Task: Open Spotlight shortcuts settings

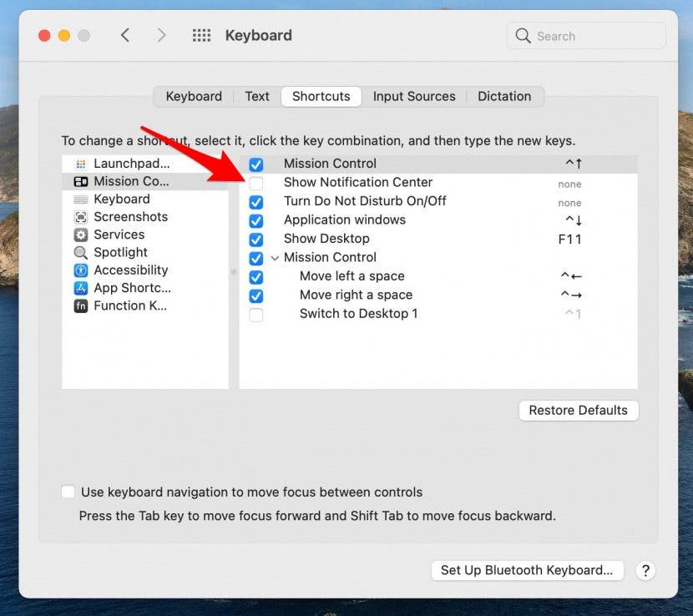Action: pos(121,252)
